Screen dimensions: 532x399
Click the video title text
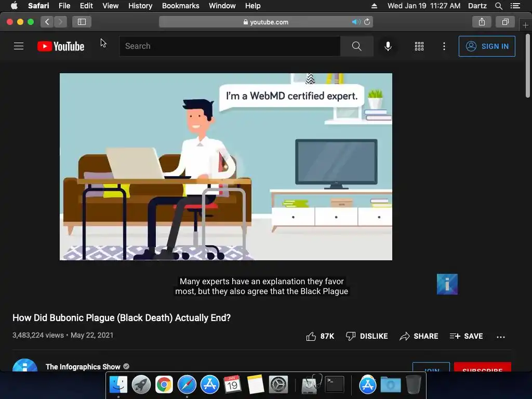click(x=122, y=318)
